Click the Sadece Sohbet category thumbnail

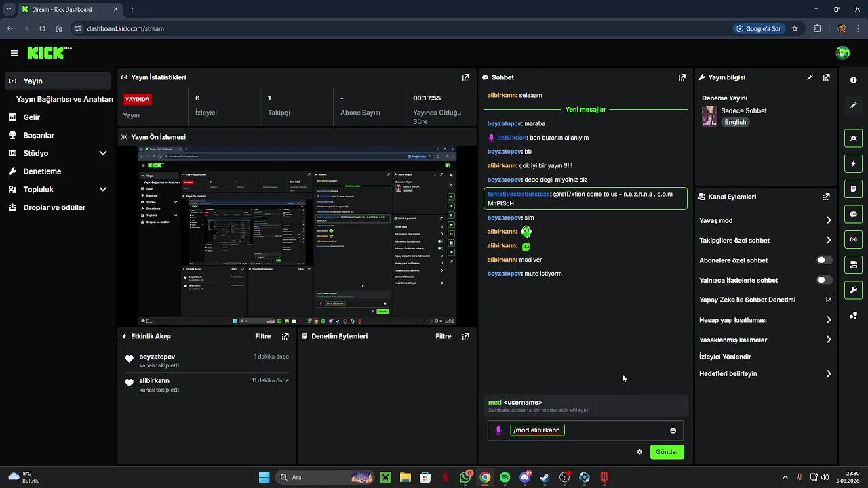pos(709,116)
